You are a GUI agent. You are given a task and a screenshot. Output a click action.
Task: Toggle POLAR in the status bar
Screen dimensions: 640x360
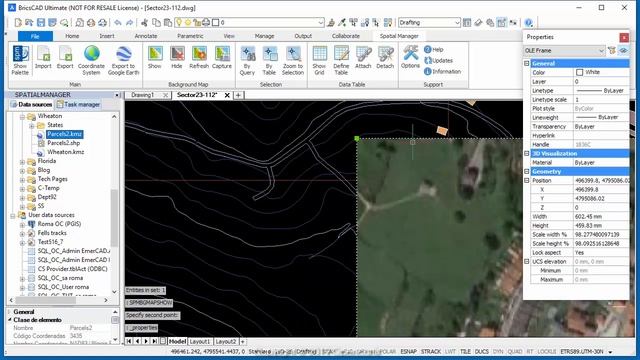tap(387, 351)
